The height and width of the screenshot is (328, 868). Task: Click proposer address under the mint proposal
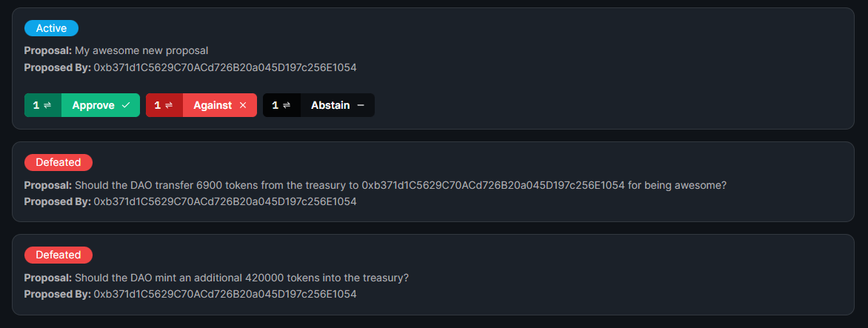tap(225, 294)
